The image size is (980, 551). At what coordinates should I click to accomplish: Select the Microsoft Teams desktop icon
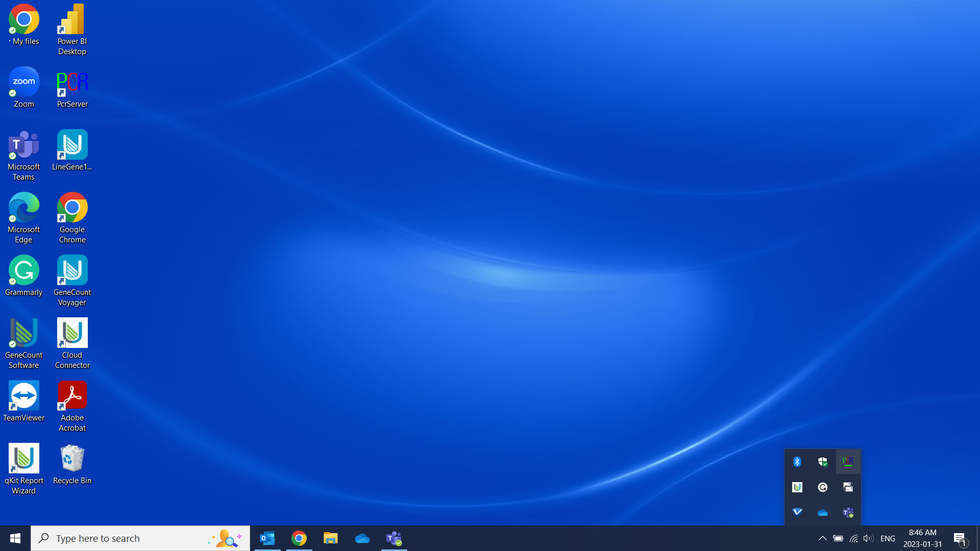(24, 155)
